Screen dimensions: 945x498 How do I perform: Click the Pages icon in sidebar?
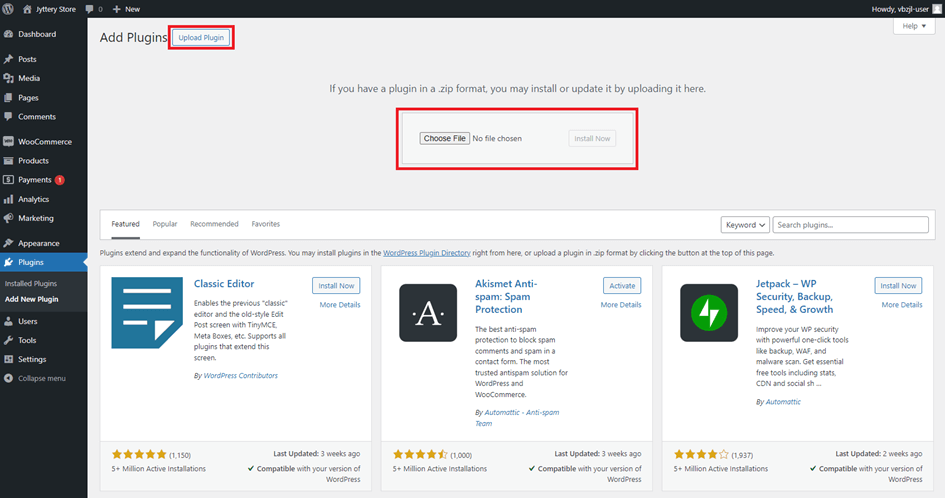(8, 98)
